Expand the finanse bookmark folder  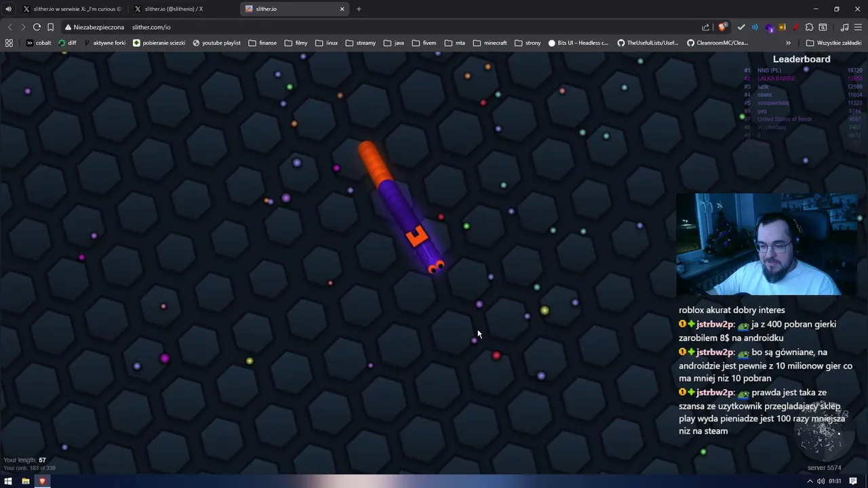[x=262, y=43]
